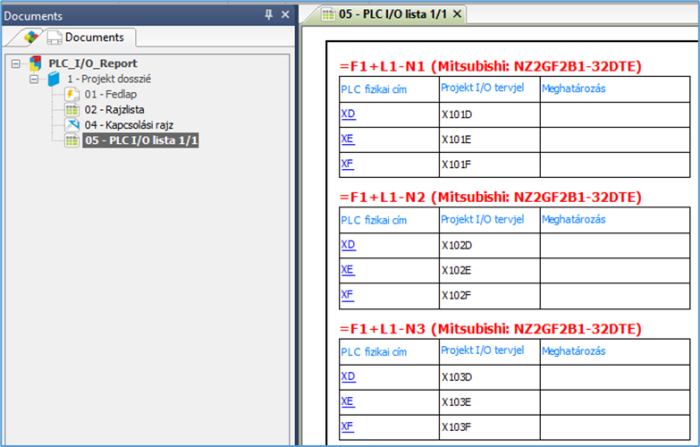Click the =F1+L1-N2 Mitsubishi heading
Image resolution: width=700 pixels, height=447 pixels.
pos(490,197)
